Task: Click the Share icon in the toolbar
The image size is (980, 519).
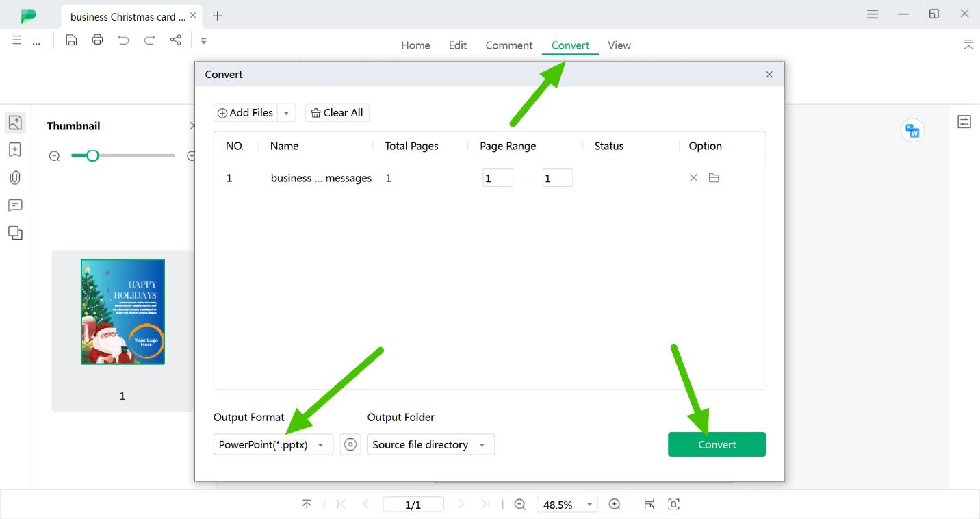Action: 176,40
